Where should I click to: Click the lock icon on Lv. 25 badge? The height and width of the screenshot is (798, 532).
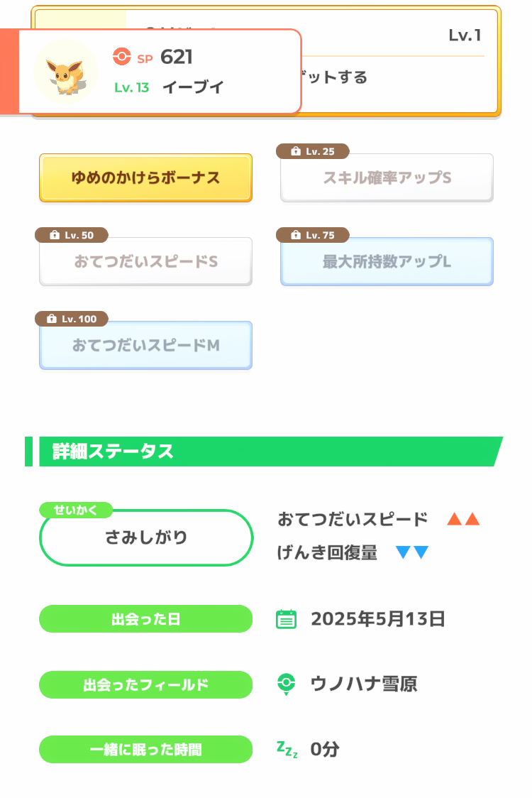[294, 151]
